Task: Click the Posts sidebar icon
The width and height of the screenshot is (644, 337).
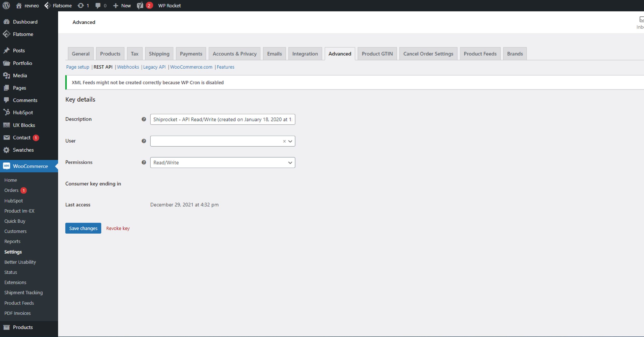Action: point(7,50)
